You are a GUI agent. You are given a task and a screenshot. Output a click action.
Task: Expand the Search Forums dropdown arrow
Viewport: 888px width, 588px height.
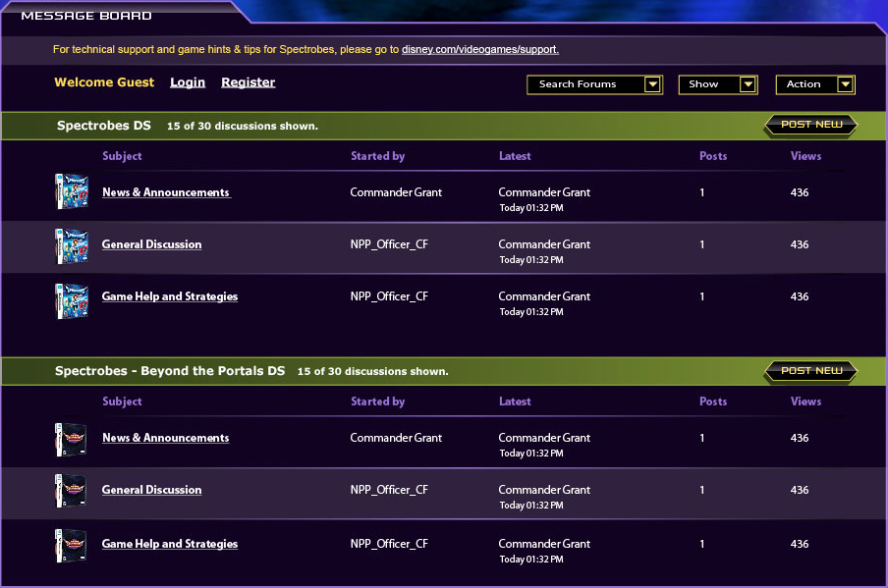click(x=652, y=84)
